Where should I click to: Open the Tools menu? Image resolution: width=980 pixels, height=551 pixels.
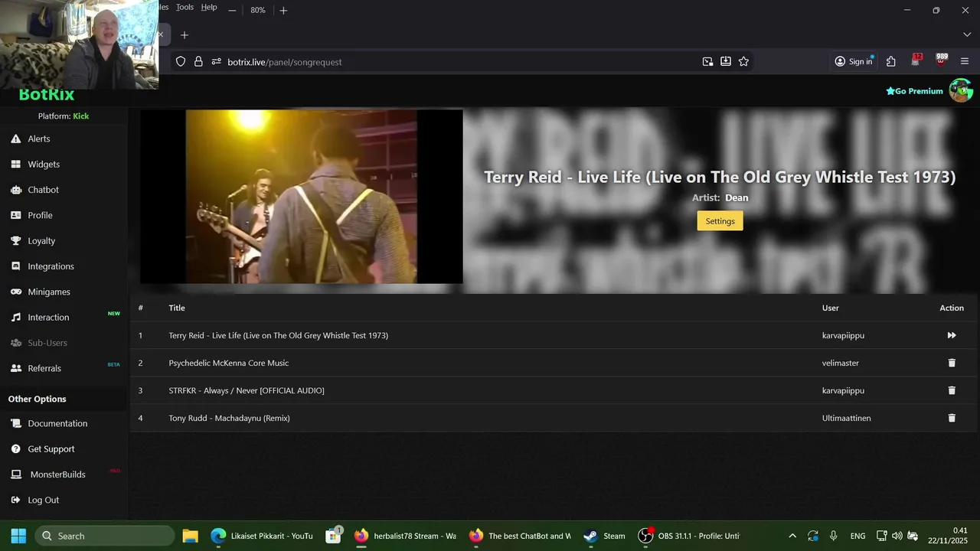coord(185,7)
